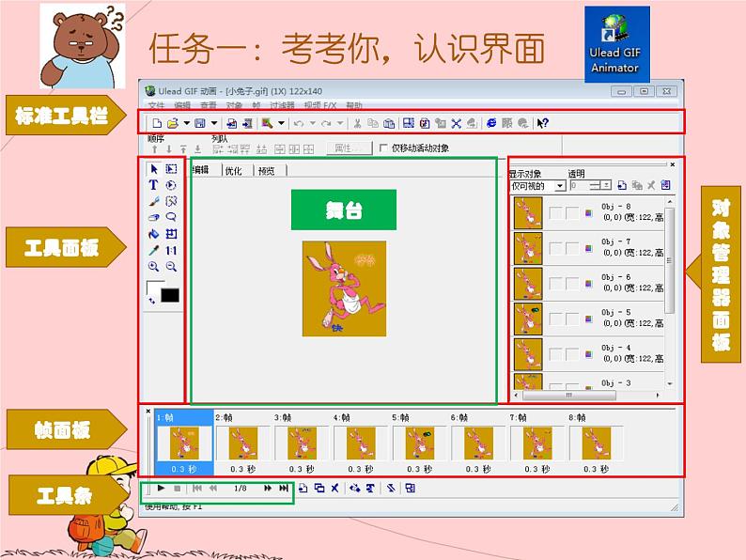Expand the Redo history dropdown arrow
The height and width of the screenshot is (560, 746).
(x=340, y=123)
